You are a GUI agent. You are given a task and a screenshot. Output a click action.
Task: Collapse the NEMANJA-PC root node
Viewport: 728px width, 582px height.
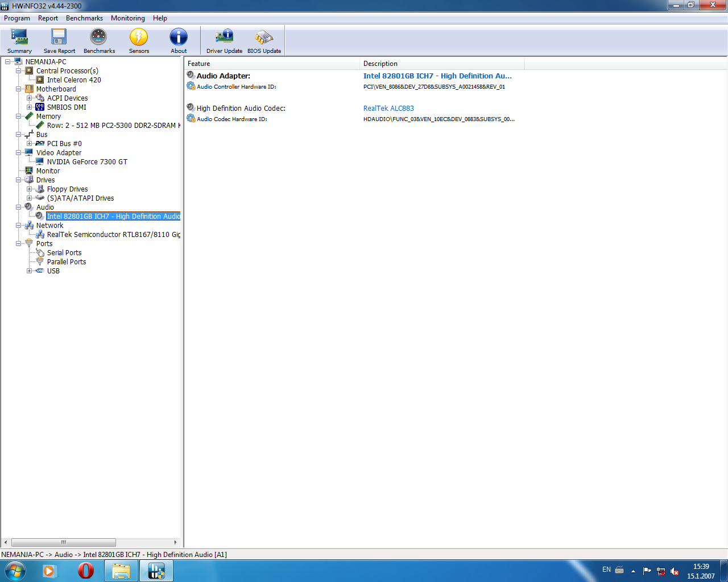tap(7, 61)
